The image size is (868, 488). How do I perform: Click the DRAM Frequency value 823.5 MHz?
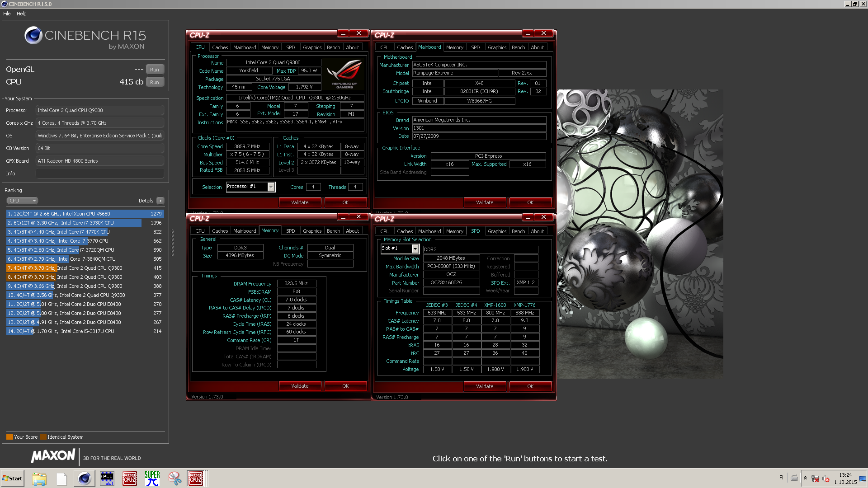(296, 284)
